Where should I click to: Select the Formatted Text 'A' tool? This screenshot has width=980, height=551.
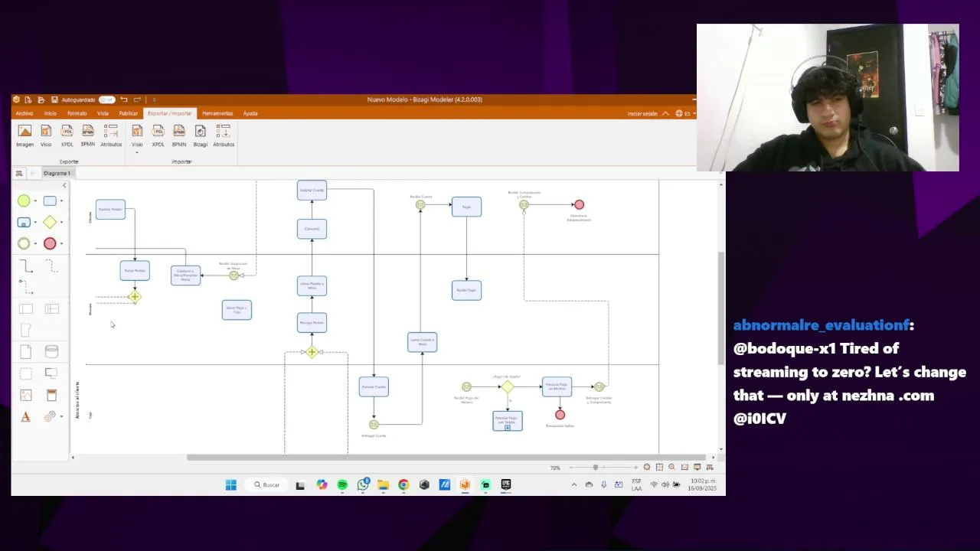[25, 416]
